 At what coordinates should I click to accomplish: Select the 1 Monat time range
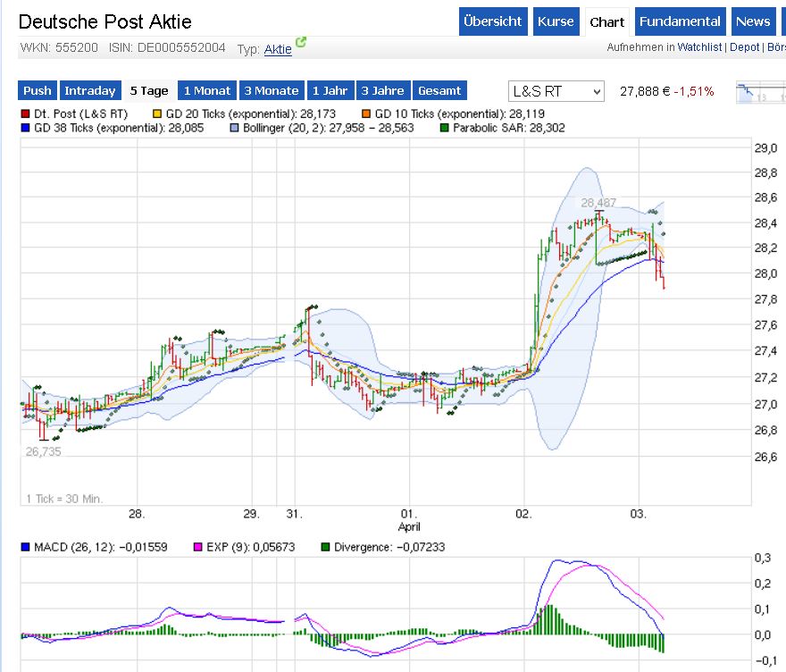[206, 90]
